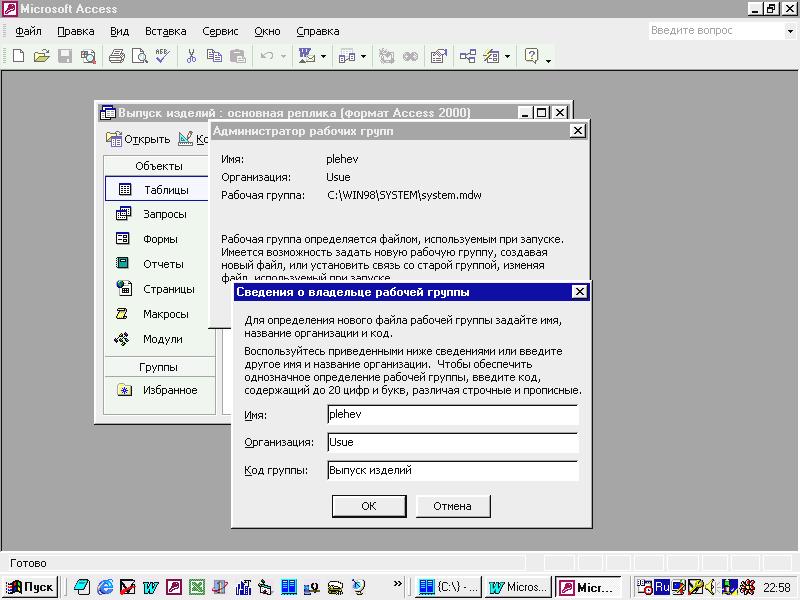Screen dimensions: 800x600
Task: Click the OK button
Action: (369, 506)
